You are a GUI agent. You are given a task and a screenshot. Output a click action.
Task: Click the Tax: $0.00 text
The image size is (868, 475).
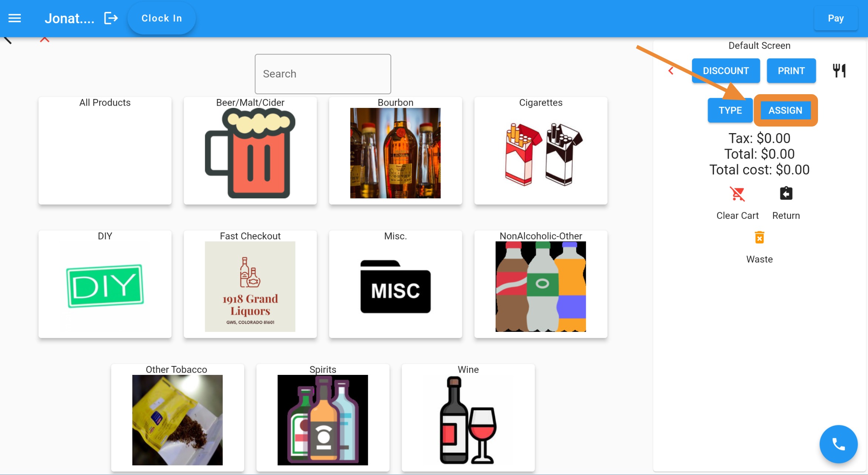[759, 138]
